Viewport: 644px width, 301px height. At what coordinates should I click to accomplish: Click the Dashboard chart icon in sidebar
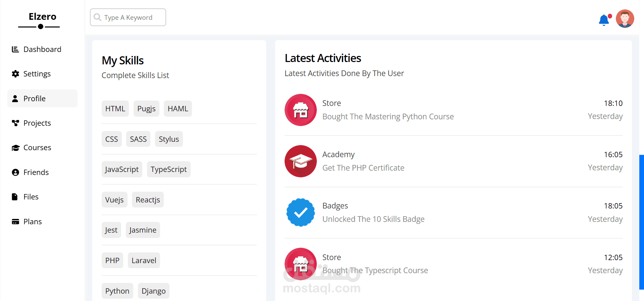pyautogui.click(x=15, y=49)
